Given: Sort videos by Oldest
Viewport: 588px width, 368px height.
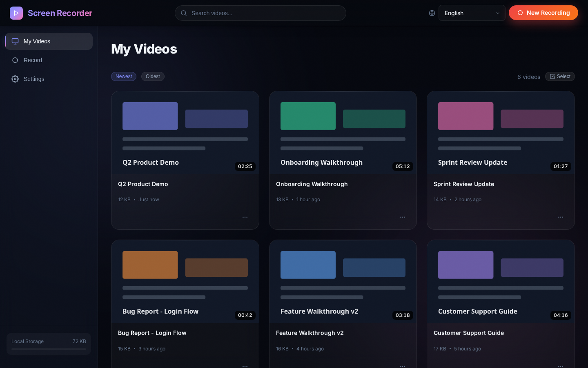Looking at the screenshot, I should [153, 76].
